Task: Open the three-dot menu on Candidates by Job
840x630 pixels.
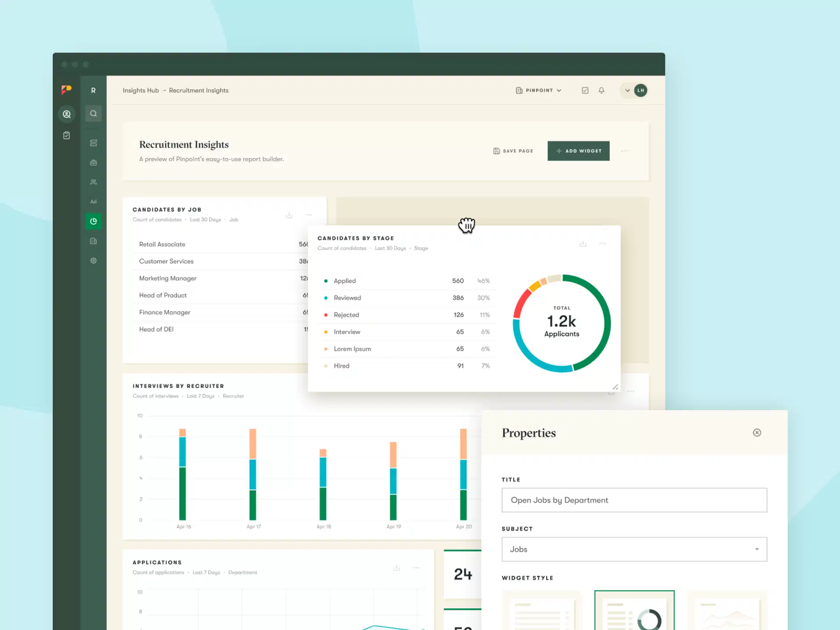Action: click(308, 215)
